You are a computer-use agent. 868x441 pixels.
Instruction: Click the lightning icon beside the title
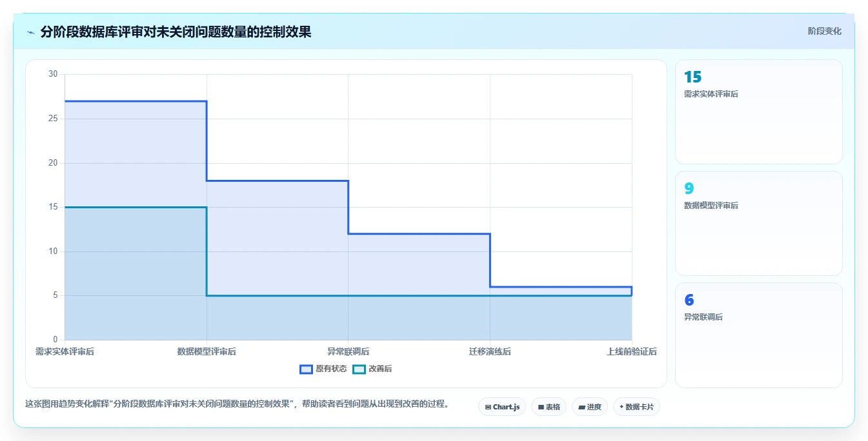31,32
